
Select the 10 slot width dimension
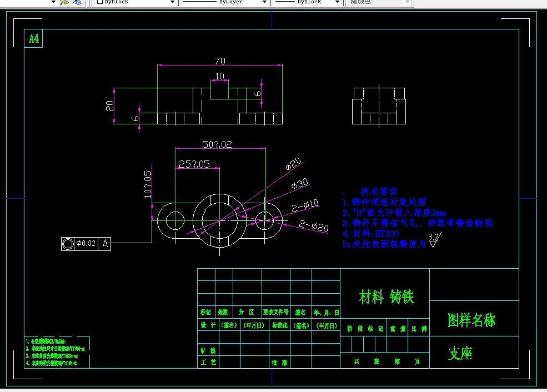(x=219, y=76)
